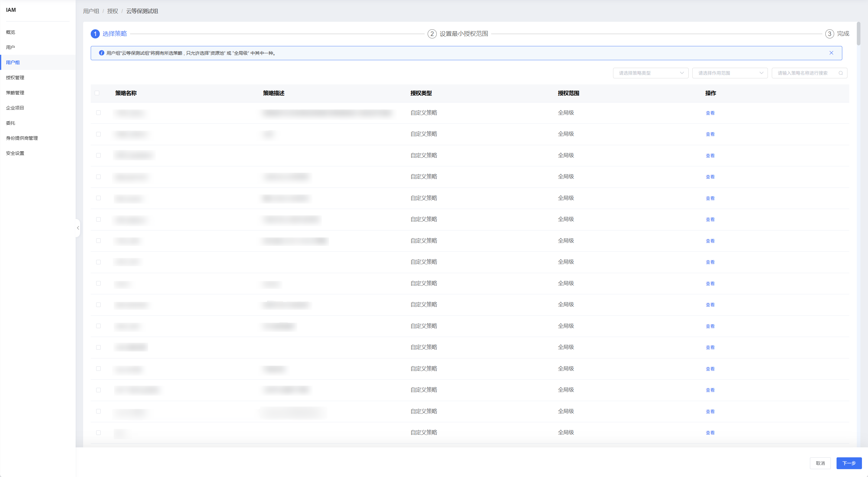The width and height of the screenshot is (868, 477).
Task: Click step 2 circle 设置最小授权范围
Action: (432, 34)
